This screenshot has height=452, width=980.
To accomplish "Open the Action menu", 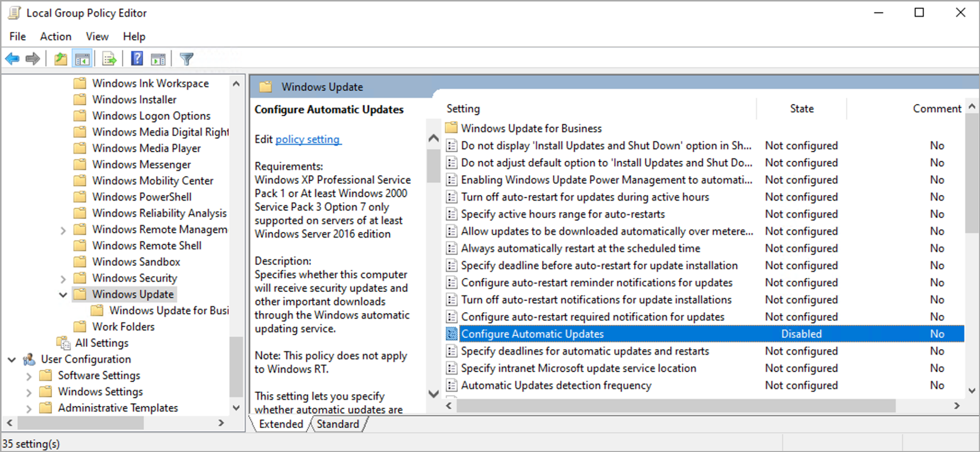I will point(56,36).
